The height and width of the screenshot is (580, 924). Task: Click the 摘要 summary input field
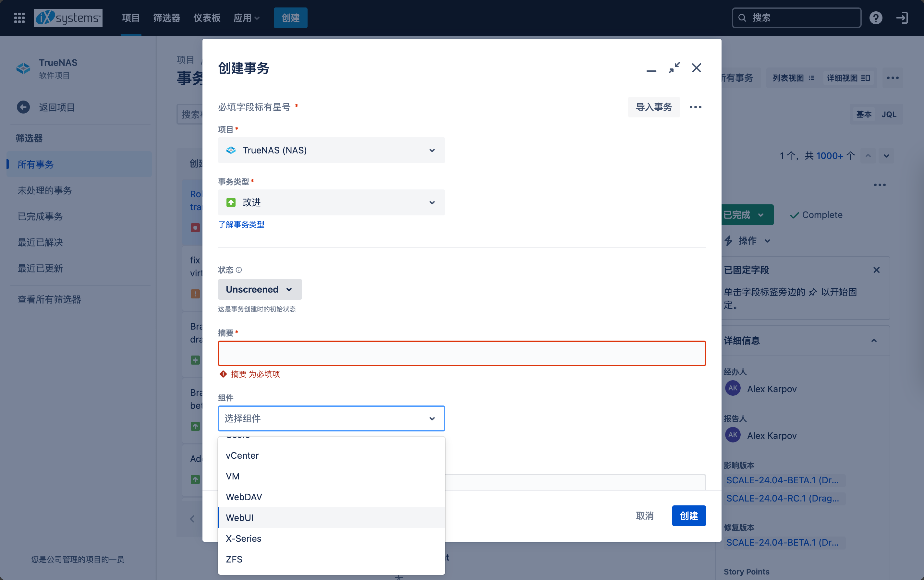[461, 353]
